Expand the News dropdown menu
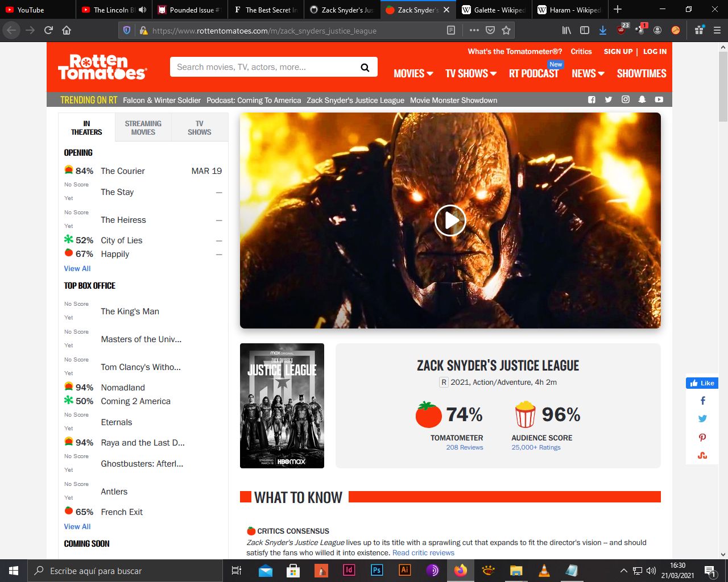The width and height of the screenshot is (728, 582). pyautogui.click(x=588, y=73)
